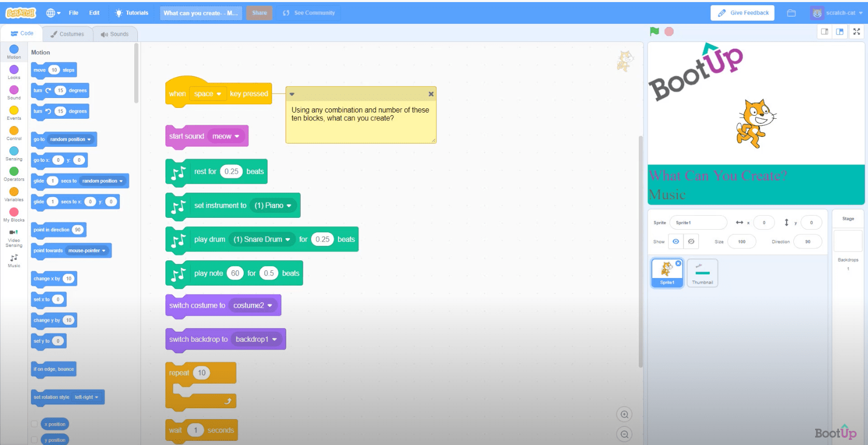This screenshot has height=445, width=868.
Task: Open the (1) Piano instrument dropdown
Action: 273,205
